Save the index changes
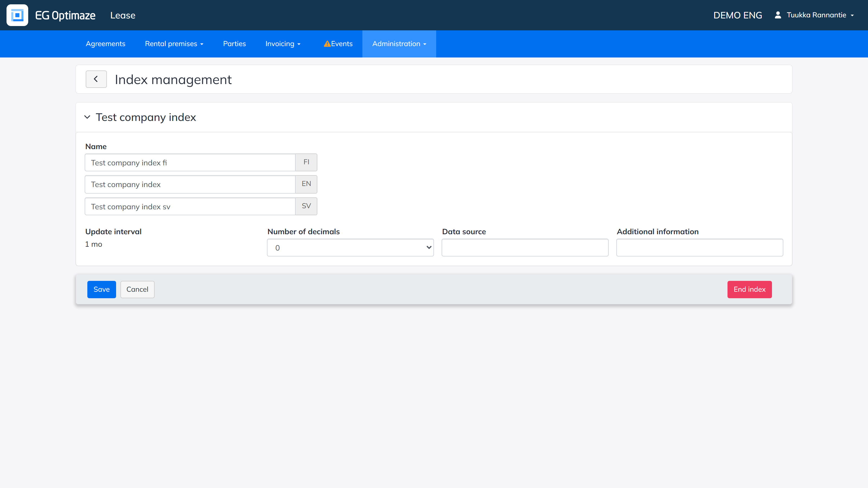The height and width of the screenshot is (488, 868). (x=101, y=289)
